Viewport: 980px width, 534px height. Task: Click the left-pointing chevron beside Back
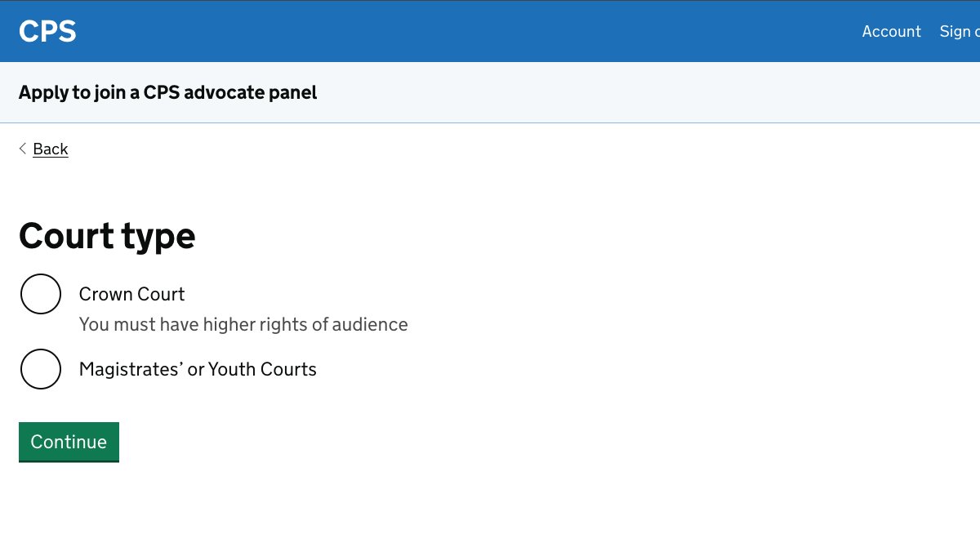pos(22,148)
